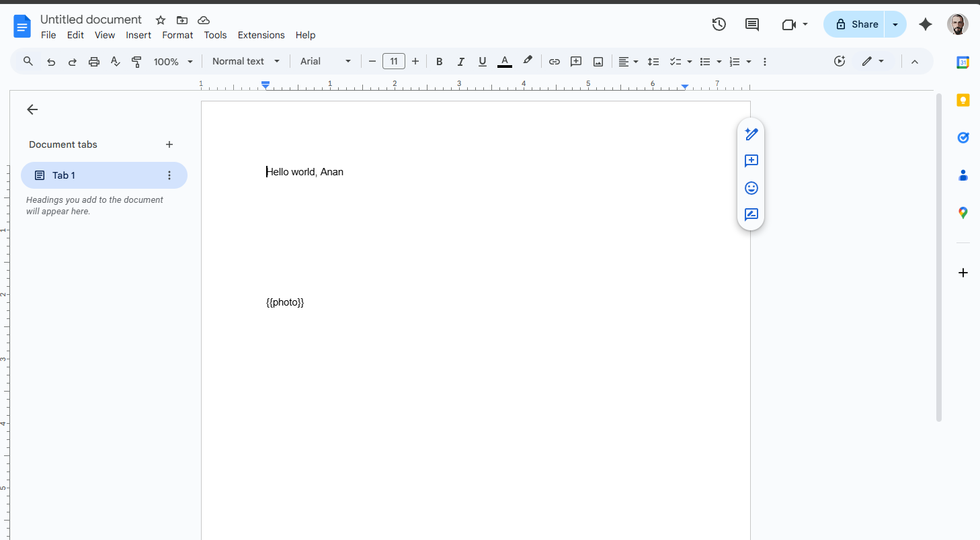Open the line spacing menu
Screen dimensions: 980x540
tap(653, 61)
